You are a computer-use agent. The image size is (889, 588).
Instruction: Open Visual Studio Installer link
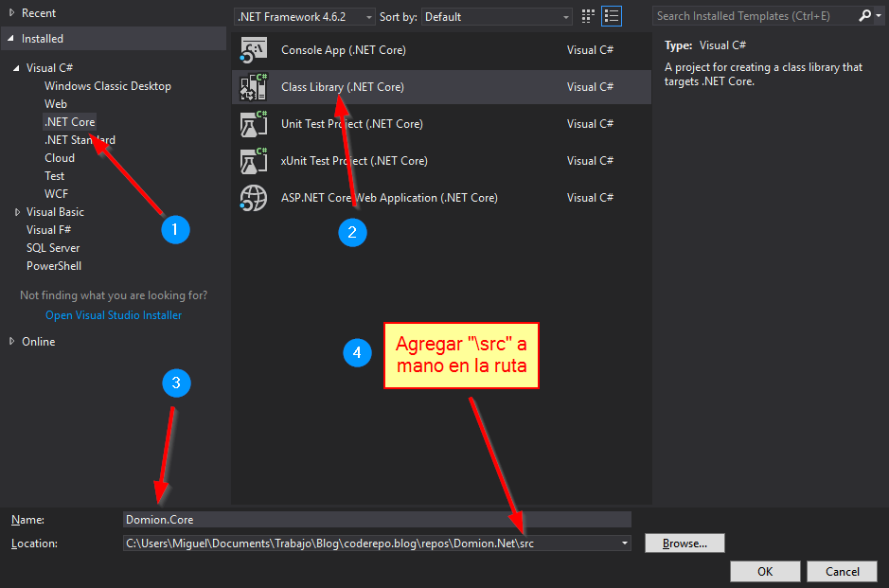coord(114,315)
